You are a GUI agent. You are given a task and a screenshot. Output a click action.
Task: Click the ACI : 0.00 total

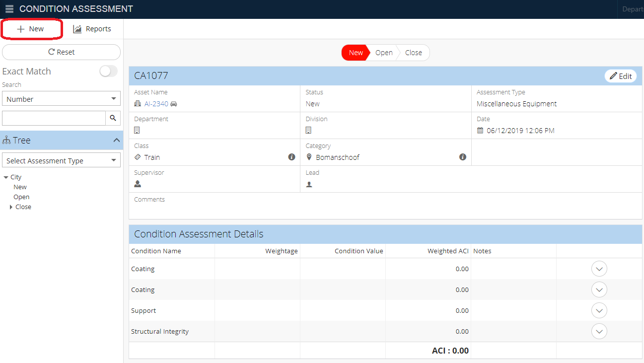[x=450, y=351]
